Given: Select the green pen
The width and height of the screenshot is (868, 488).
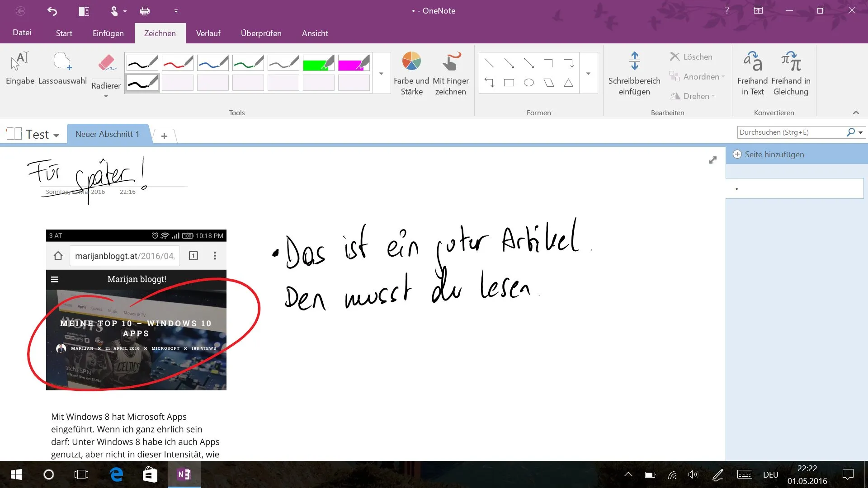Looking at the screenshot, I should [x=248, y=63].
